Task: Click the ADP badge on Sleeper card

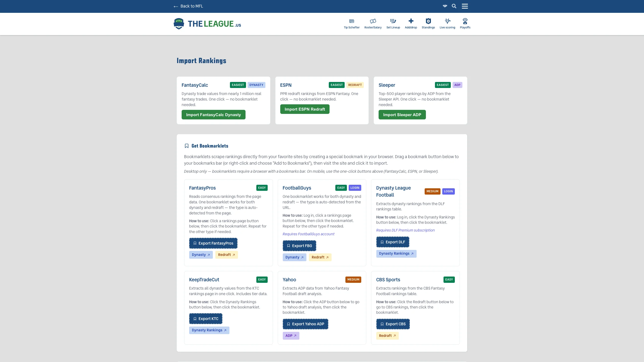Action: 457,85
